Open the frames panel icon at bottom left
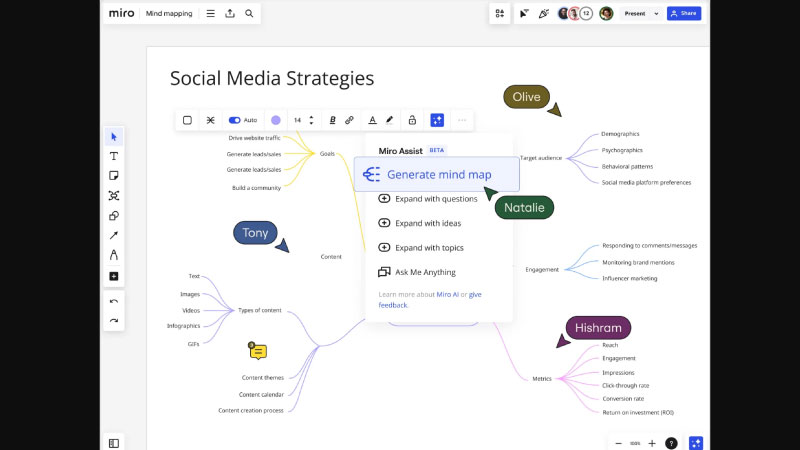 pyautogui.click(x=114, y=443)
